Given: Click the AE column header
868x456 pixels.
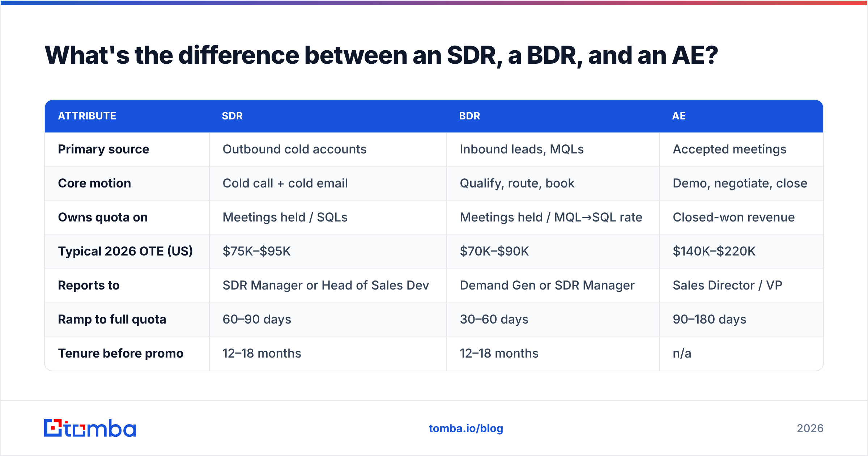Looking at the screenshot, I should [679, 116].
